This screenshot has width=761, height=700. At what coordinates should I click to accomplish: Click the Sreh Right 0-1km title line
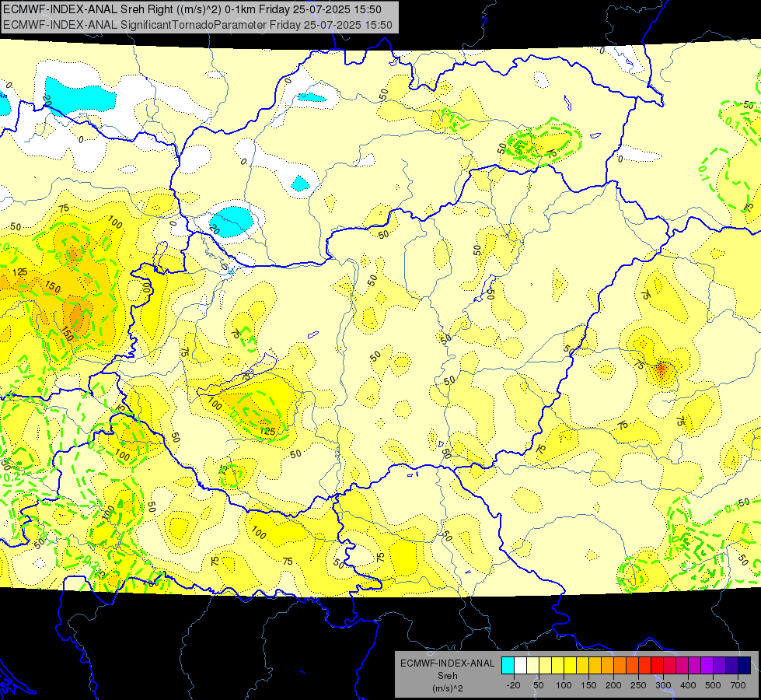pos(192,9)
